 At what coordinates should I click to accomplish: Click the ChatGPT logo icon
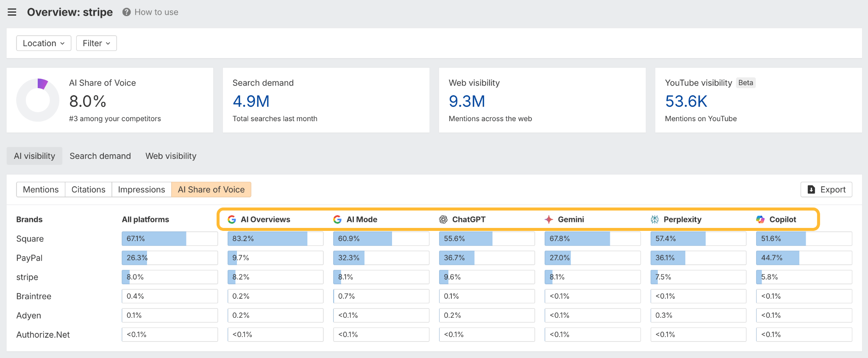(443, 219)
